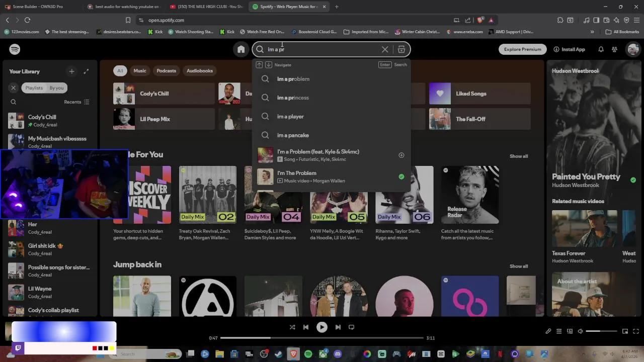Open My Musicbash vibesssss playlist
644x362 pixels.
[x=49, y=142]
